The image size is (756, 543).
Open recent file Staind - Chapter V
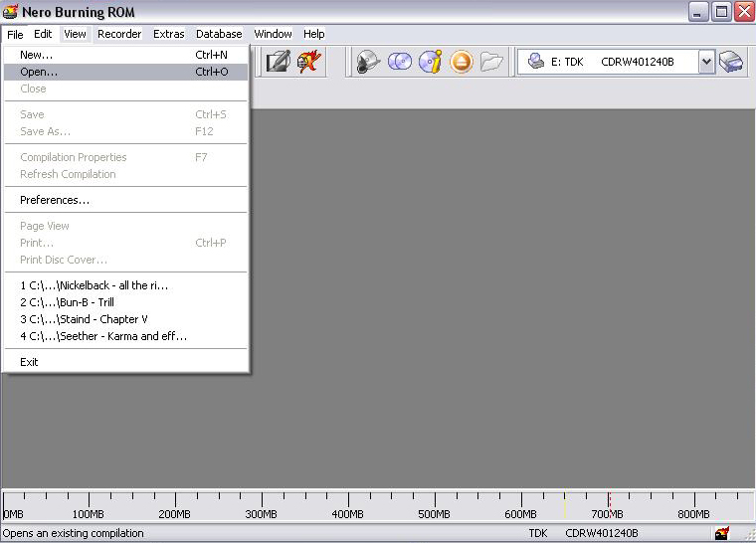[126, 319]
